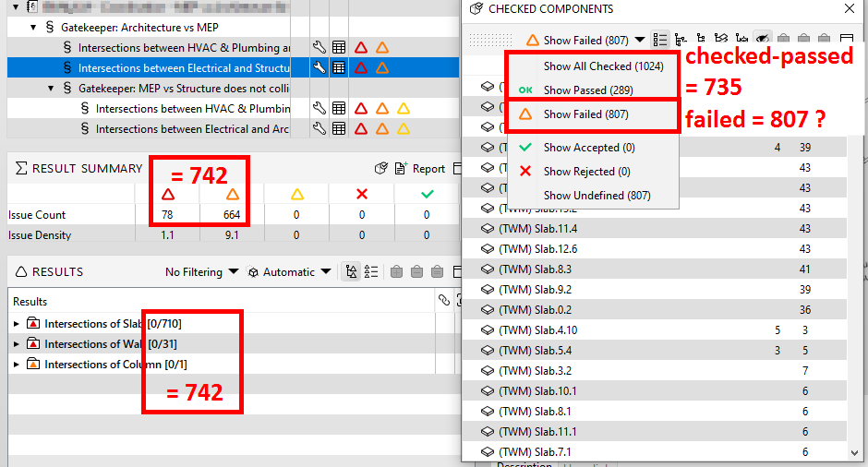Click the Report icon in Result Summary
Viewport: 868px width, 467px height.
click(401, 168)
